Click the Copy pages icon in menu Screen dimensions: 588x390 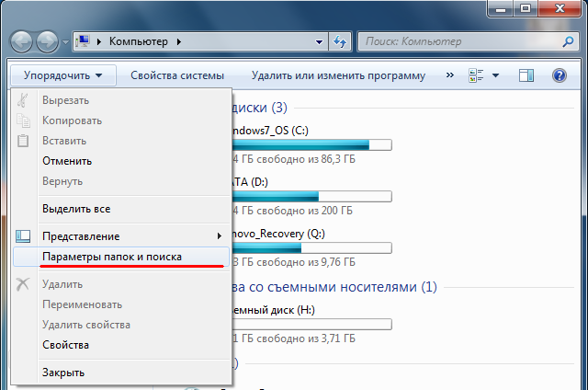(23, 120)
